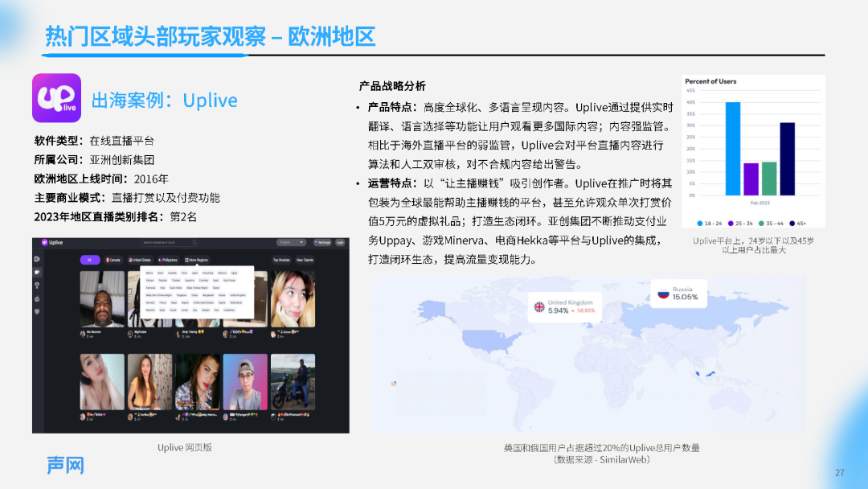The width and height of the screenshot is (868, 489).
Task: Click the Login button in the Uplive header
Action: click(x=340, y=243)
